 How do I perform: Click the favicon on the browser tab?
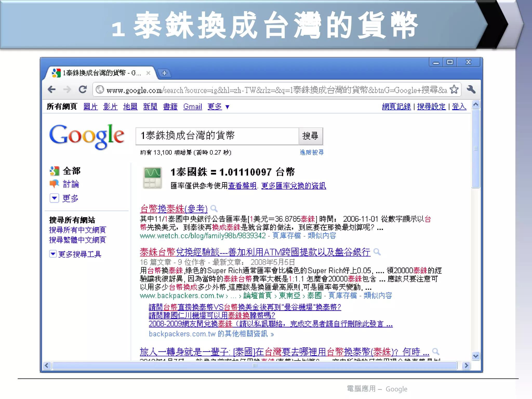pos(56,73)
